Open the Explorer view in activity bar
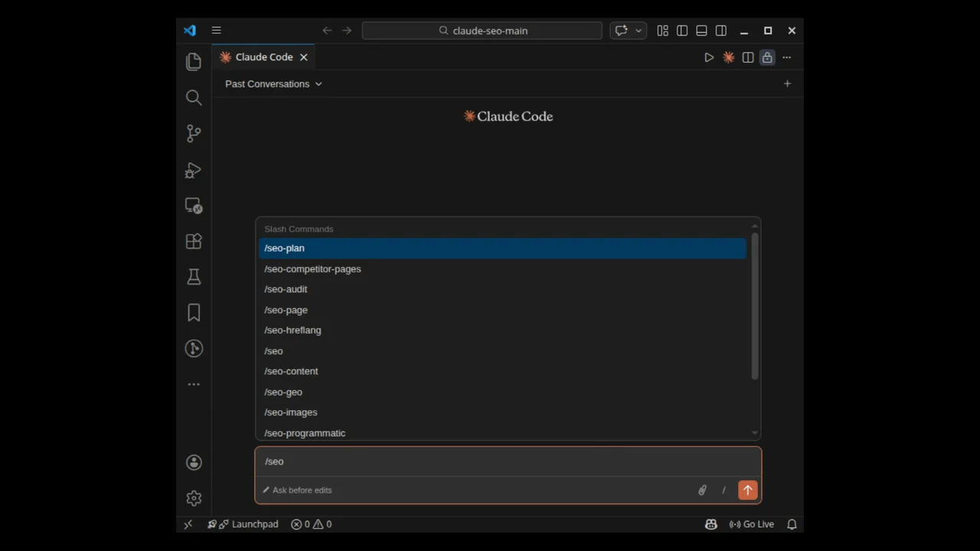This screenshot has height=551, width=980. [194, 61]
